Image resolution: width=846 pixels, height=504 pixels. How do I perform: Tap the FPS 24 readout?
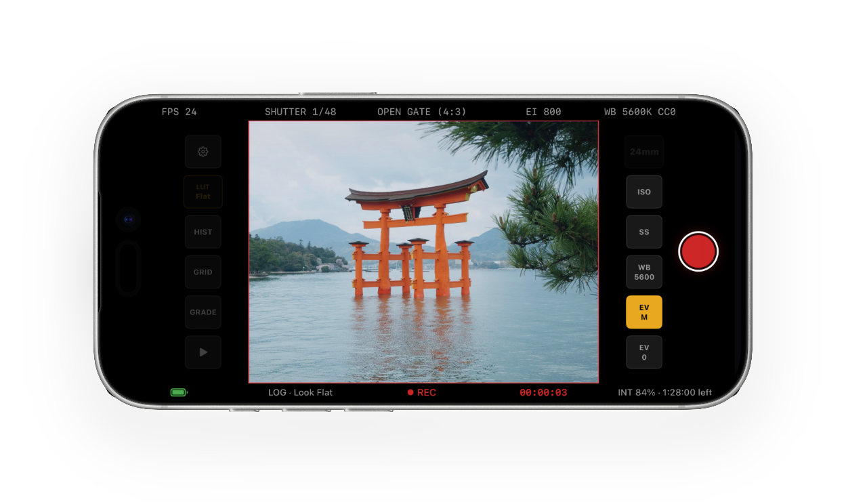point(179,112)
